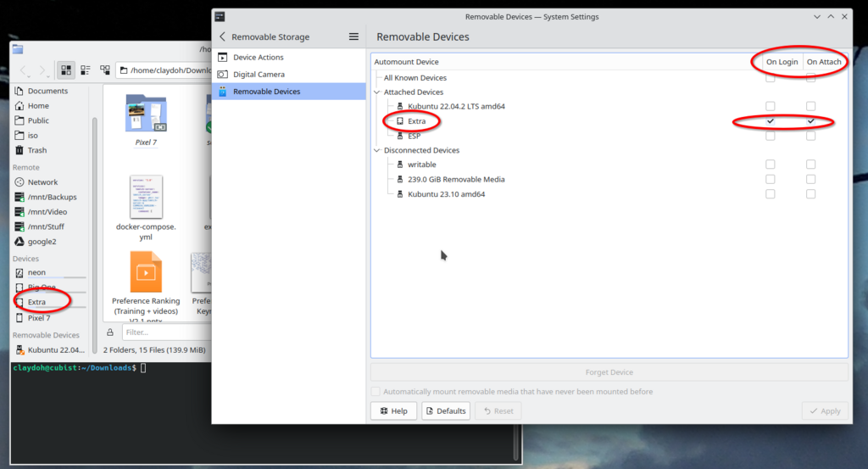This screenshot has height=469, width=868.
Task: Click the Dolphin places panel scrollbar
Action: (x=94, y=212)
